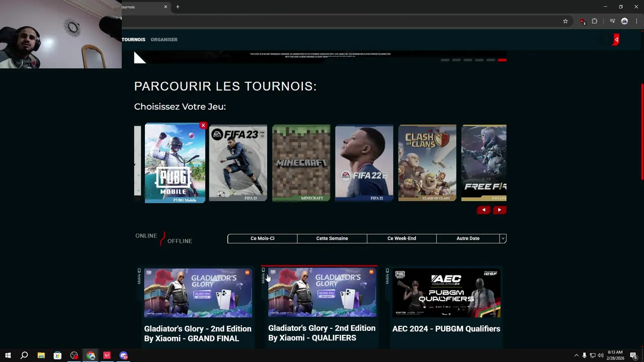This screenshot has width=644, height=362.
Task: Open Windows taskbar search
Action: (x=24, y=355)
